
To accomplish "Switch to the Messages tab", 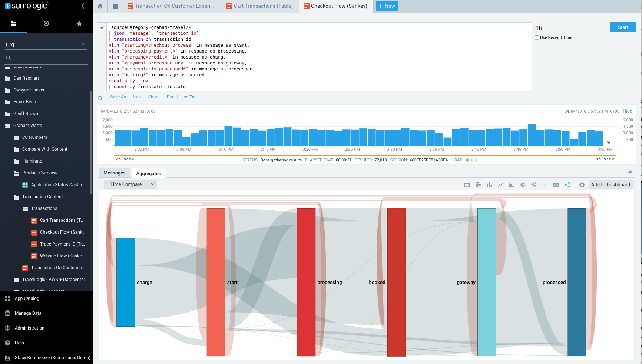I will [114, 173].
